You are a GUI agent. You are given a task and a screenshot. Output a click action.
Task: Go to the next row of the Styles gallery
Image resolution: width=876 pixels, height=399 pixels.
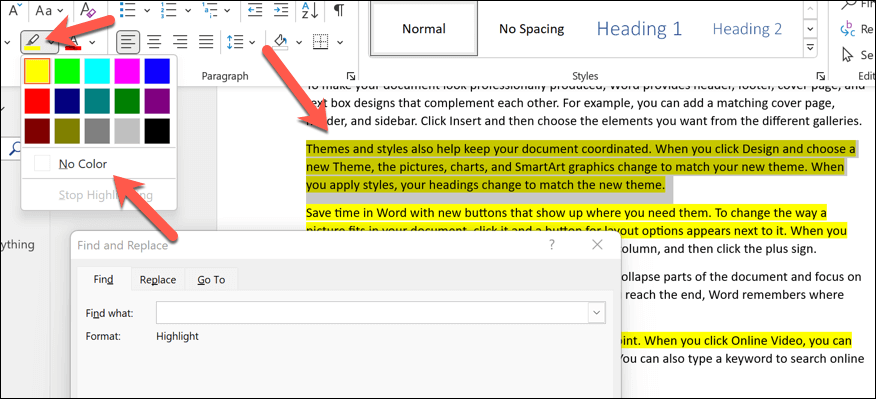tap(811, 28)
